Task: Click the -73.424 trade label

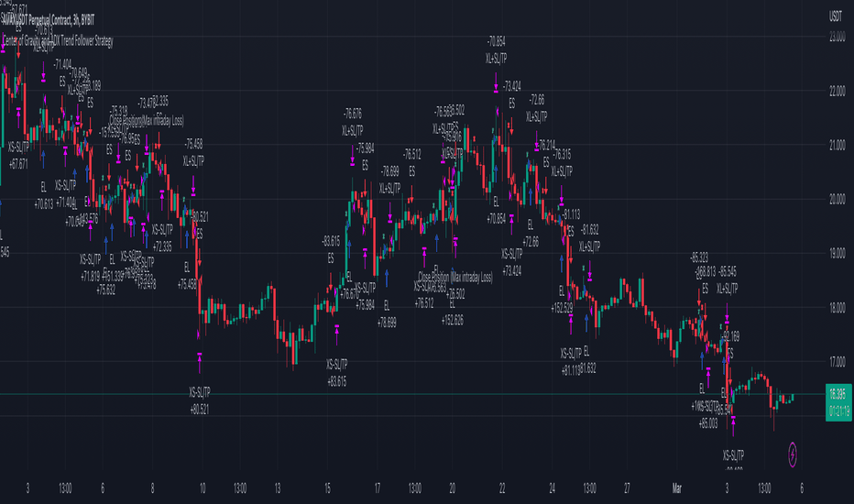Action: (x=511, y=86)
